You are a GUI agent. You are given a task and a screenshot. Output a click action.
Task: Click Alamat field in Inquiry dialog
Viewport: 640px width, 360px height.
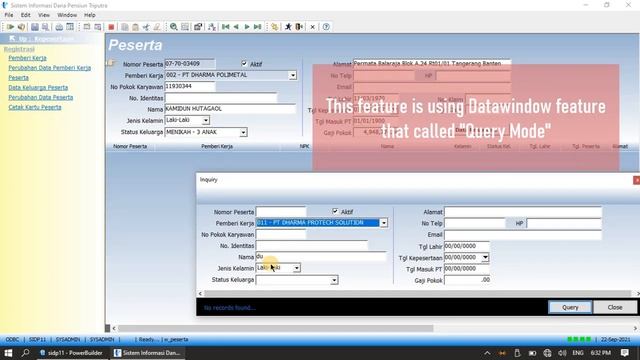(523, 212)
